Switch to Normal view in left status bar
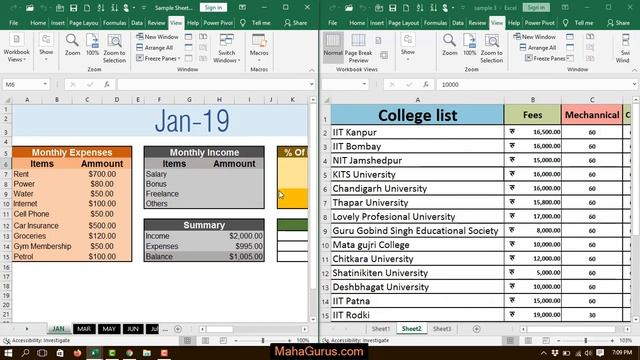The width and height of the screenshot is (640, 360). point(187,340)
